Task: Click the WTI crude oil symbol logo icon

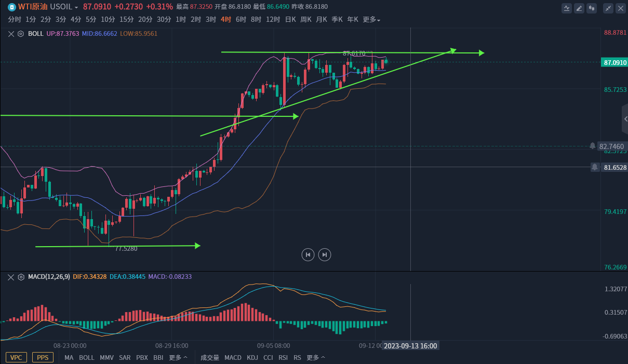Action: pyautogui.click(x=12, y=7)
